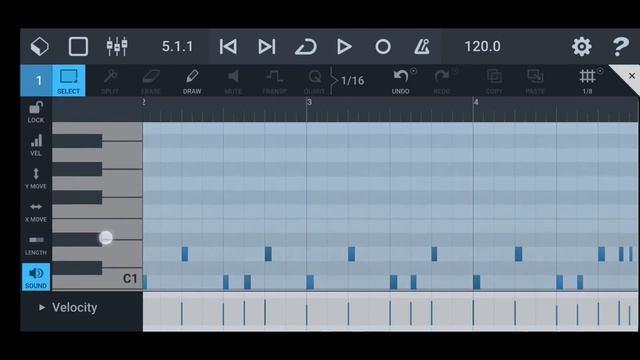Start playback with Play button
The height and width of the screenshot is (360, 640).
[344, 47]
